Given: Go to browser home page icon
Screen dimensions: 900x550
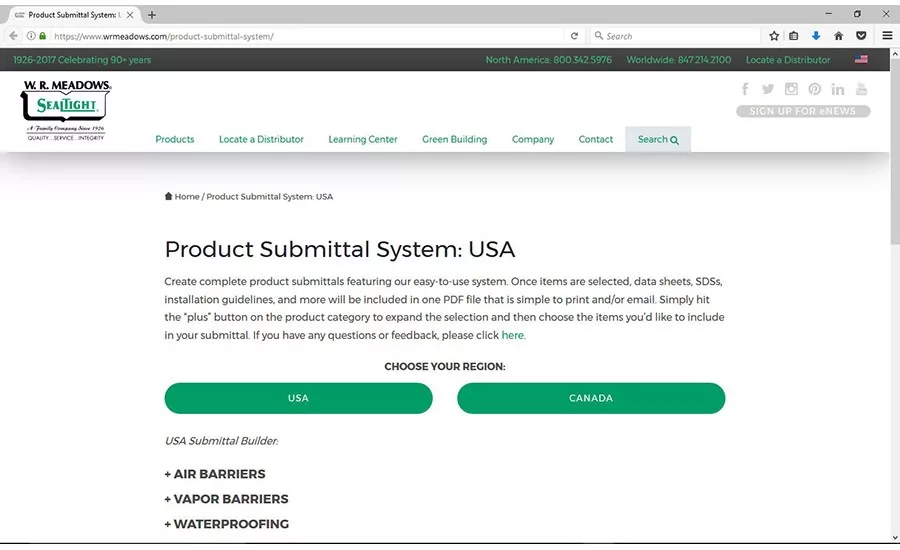Looking at the screenshot, I should 839,36.
